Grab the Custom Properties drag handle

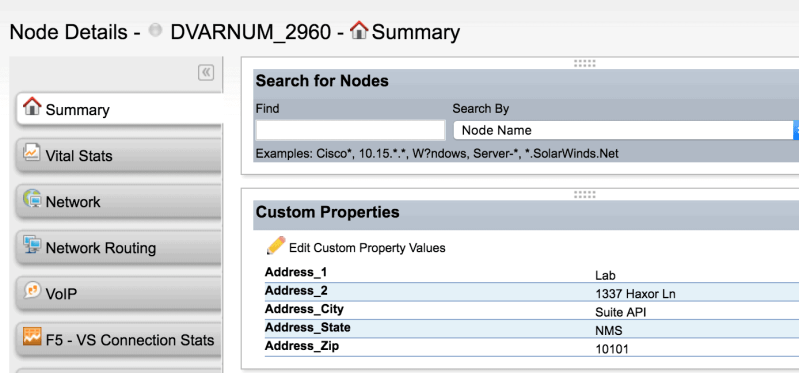click(584, 195)
